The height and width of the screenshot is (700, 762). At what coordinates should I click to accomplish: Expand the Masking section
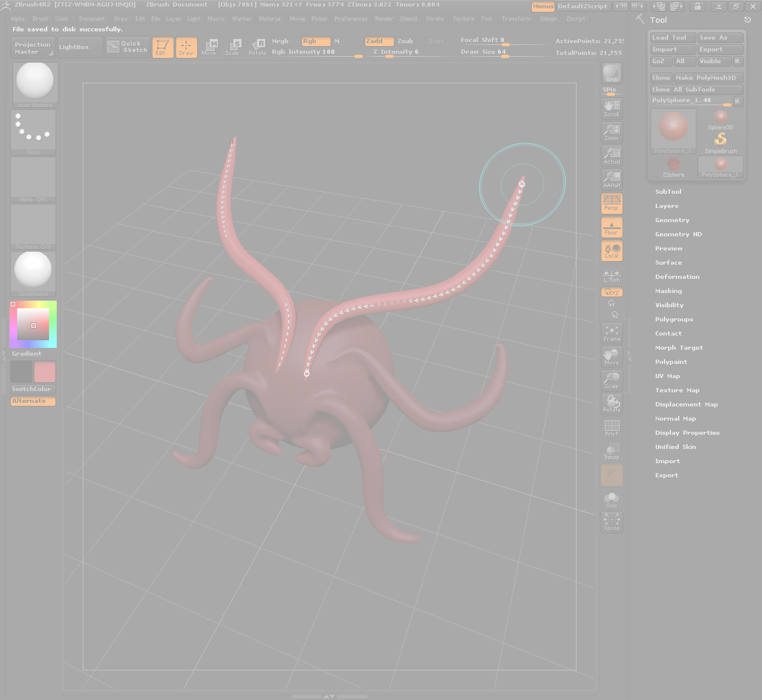[668, 291]
